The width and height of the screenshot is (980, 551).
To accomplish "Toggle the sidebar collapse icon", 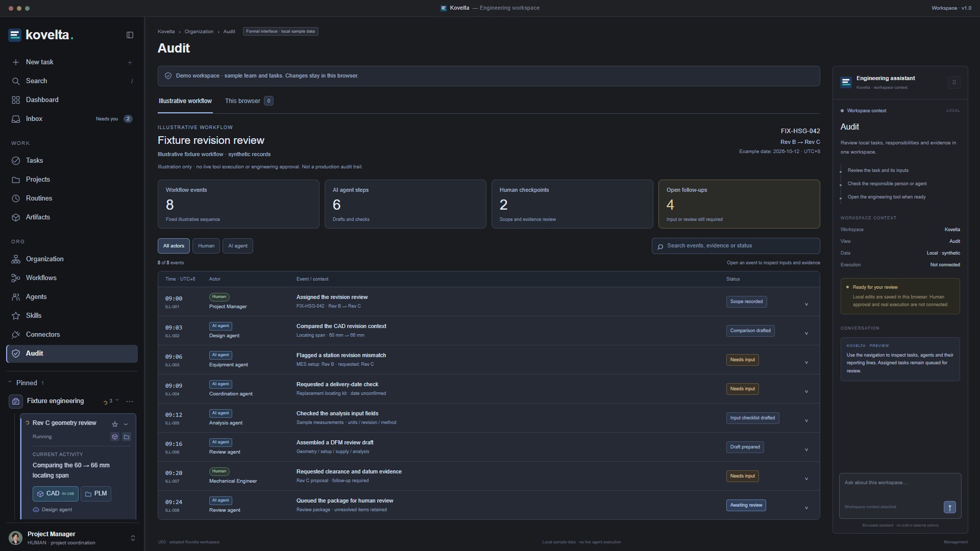I will click(x=130, y=35).
